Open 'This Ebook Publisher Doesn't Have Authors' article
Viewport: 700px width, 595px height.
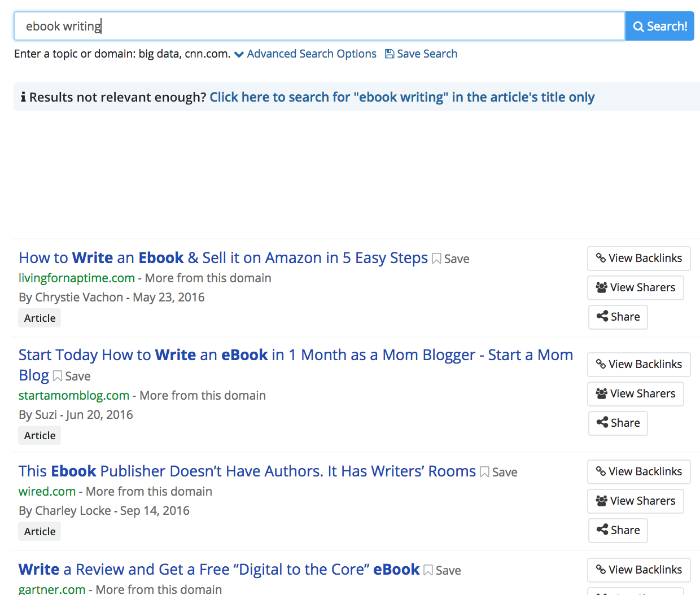(x=247, y=471)
